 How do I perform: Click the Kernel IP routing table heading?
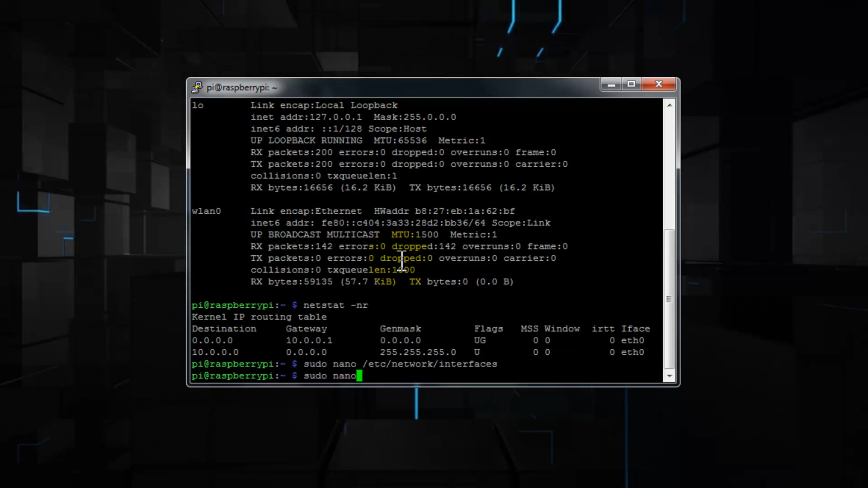coord(259,317)
